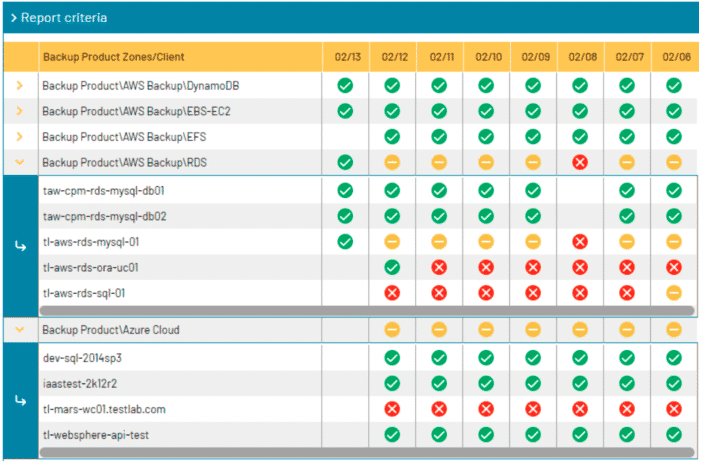Click the RDS child rows arrow icon
702x464 pixels.
coord(20,246)
